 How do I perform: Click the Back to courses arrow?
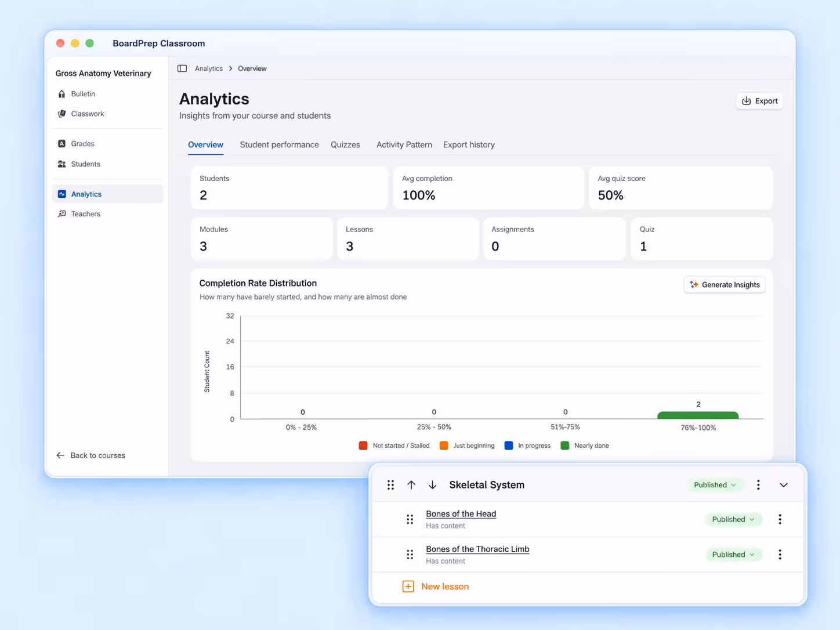tap(60, 455)
